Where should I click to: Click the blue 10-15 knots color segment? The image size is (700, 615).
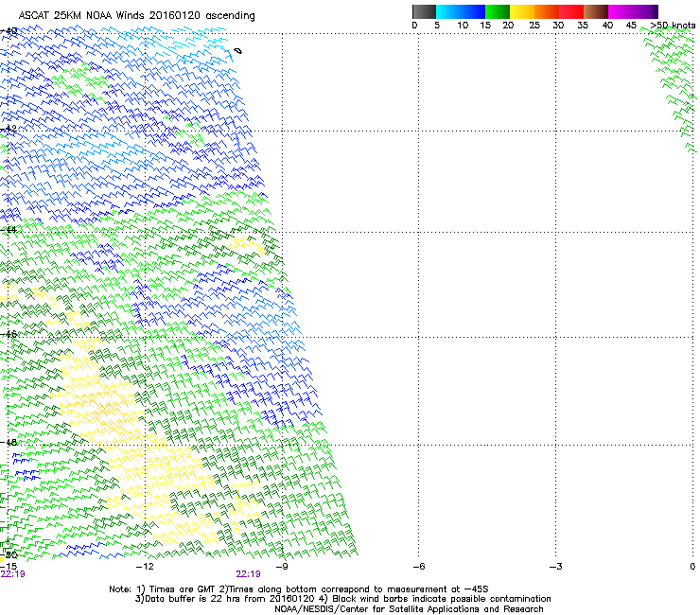point(473,11)
